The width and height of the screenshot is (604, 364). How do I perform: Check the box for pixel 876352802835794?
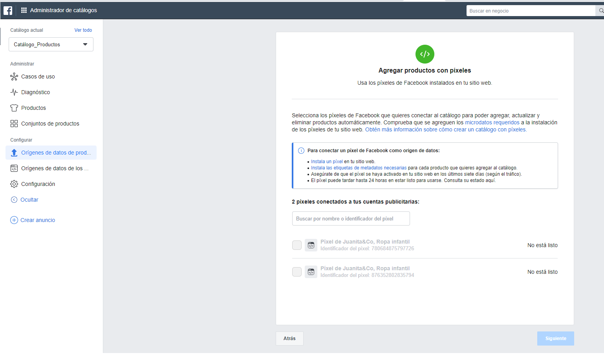[297, 272]
